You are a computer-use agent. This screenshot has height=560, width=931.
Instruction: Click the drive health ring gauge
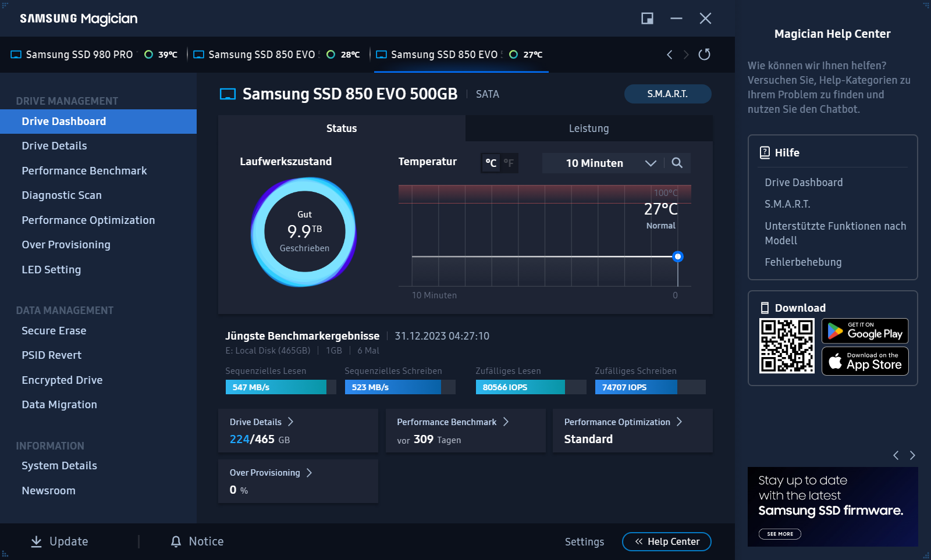coord(304,231)
